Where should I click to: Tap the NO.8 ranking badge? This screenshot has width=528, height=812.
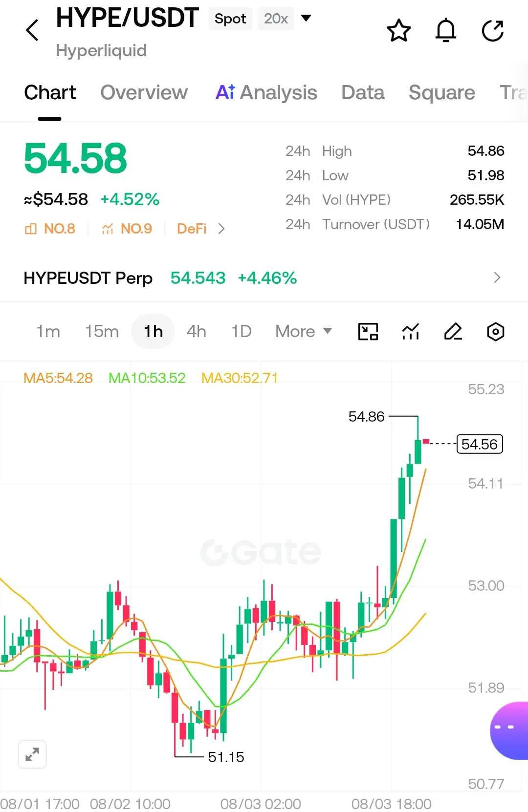[x=50, y=229]
